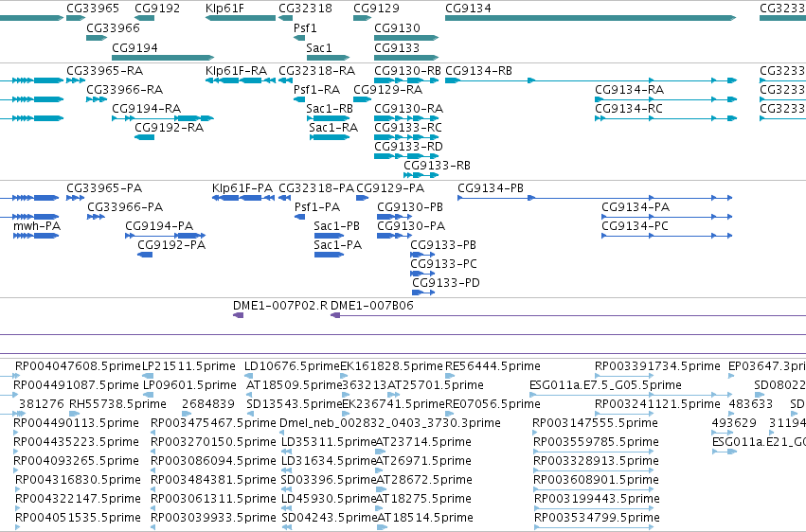
Task: Select the CG32318 gene label
Action: (x=305, y=9)
